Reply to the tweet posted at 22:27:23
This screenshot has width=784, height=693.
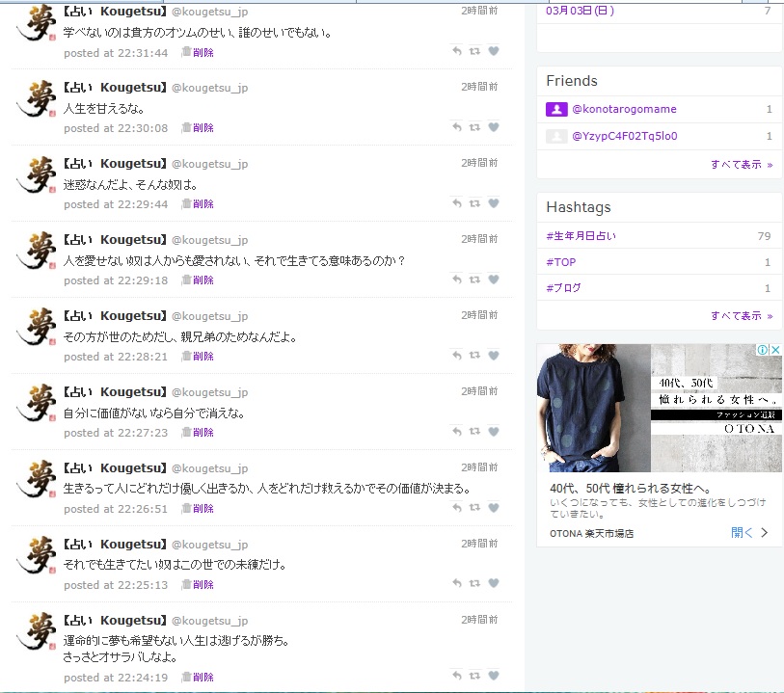point(457,431)
